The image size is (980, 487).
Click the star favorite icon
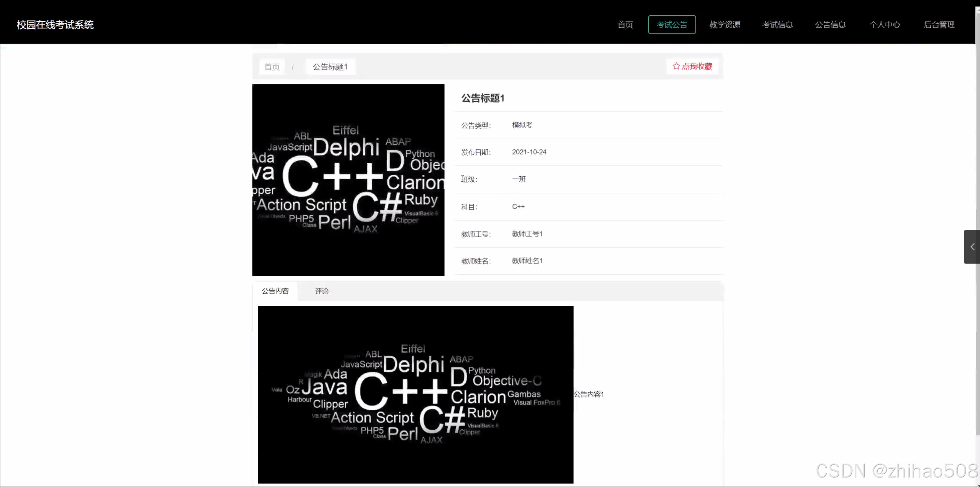pyautogui.click(x=676, y=66)
